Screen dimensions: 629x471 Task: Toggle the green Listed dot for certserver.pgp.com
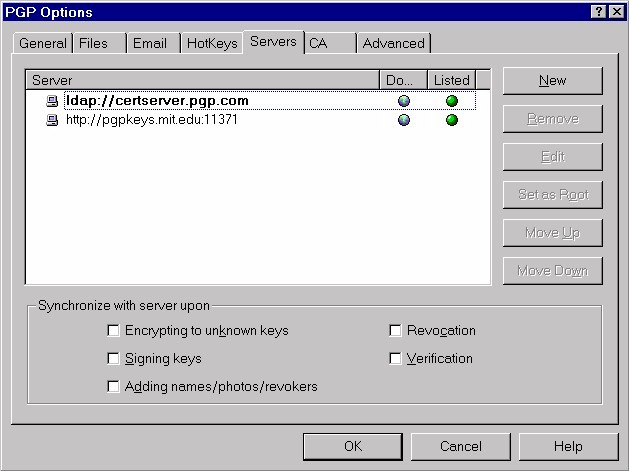(452, 101)
